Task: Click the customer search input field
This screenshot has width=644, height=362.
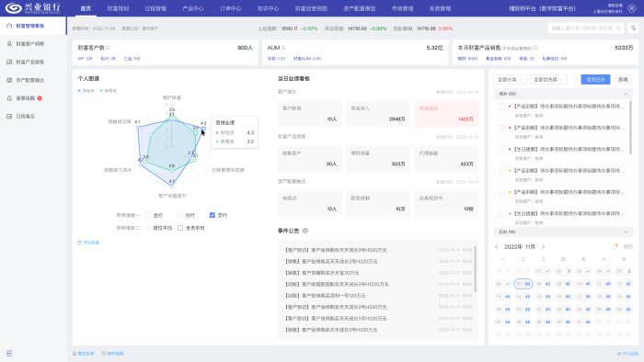Action: click(x=586, y=28)
